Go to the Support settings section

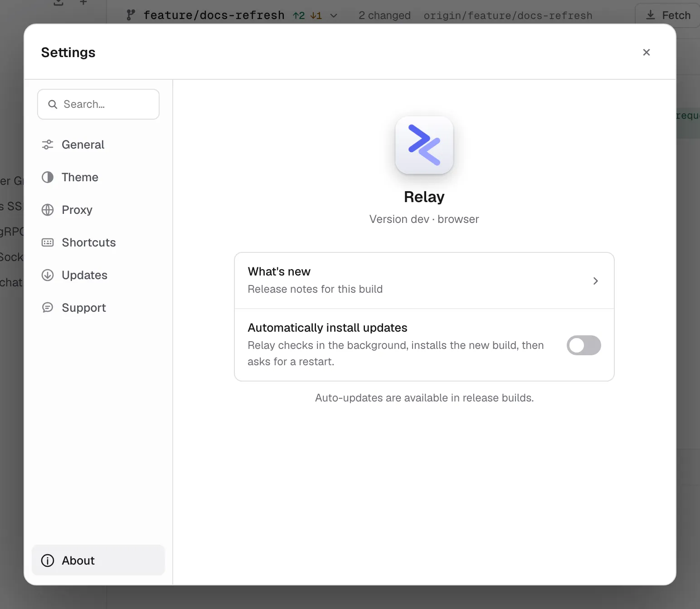tap(98, 308)
